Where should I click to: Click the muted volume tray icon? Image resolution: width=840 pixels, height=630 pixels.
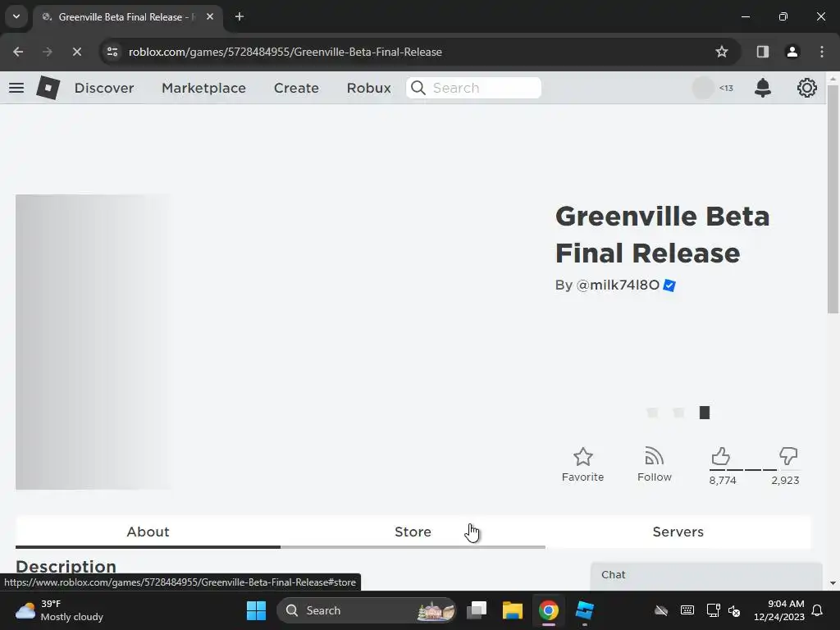click(x=734, y=610)
